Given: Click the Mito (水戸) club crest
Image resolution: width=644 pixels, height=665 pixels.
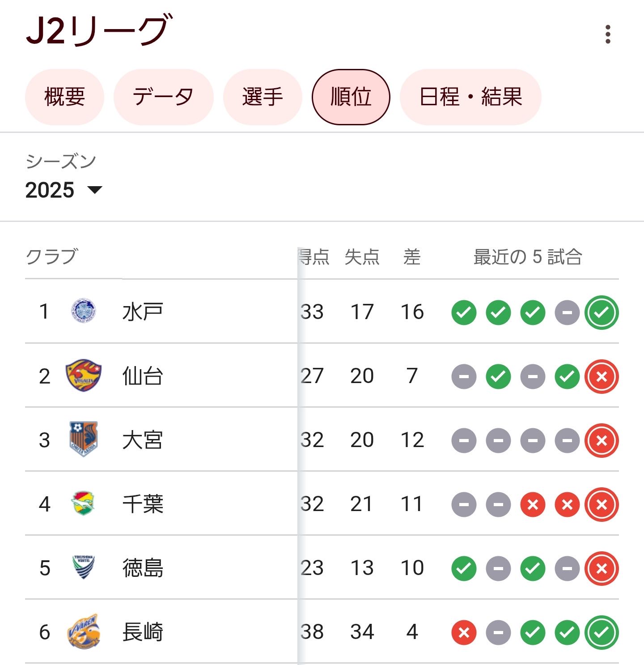Looking at the screenshot, I should pos(84,311).
